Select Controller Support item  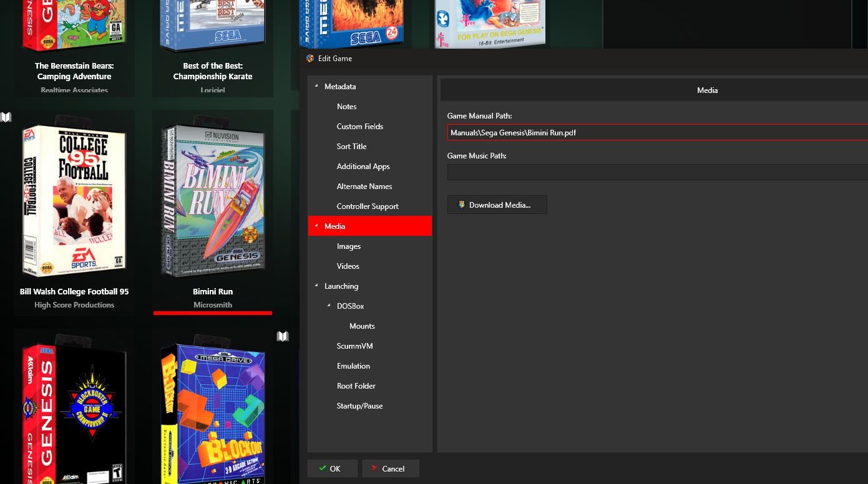coord(368,206)
